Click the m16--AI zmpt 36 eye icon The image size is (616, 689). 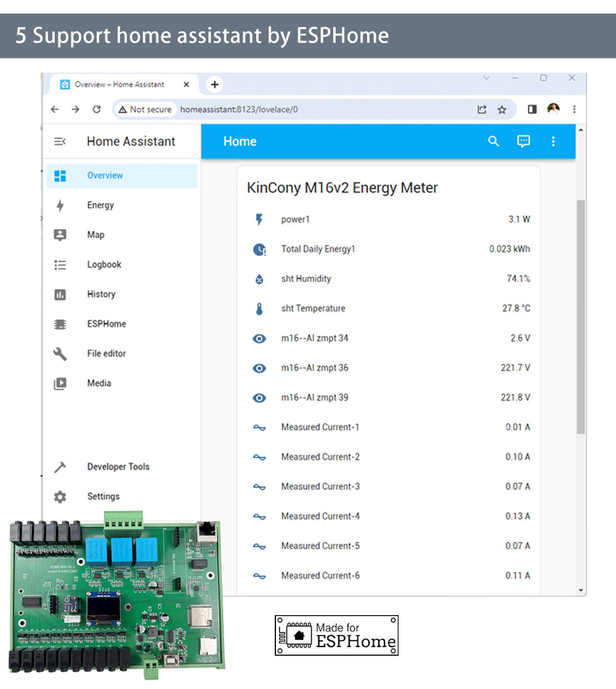click(259, 368)
